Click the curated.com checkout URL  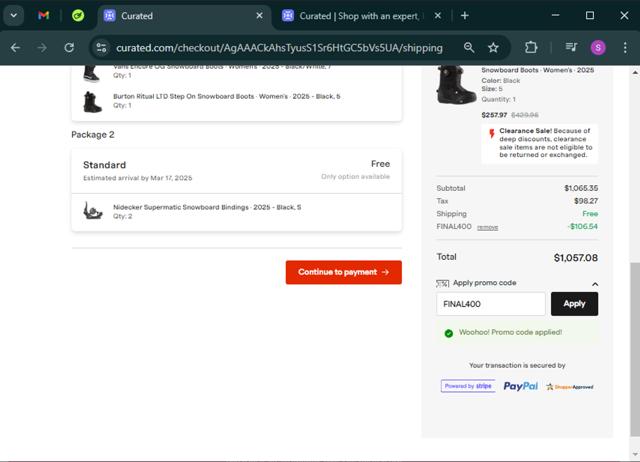coord(279,48)
